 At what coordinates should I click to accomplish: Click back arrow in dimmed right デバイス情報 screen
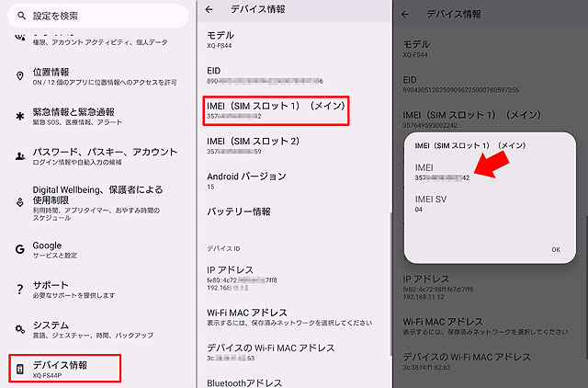coord(404,15)
